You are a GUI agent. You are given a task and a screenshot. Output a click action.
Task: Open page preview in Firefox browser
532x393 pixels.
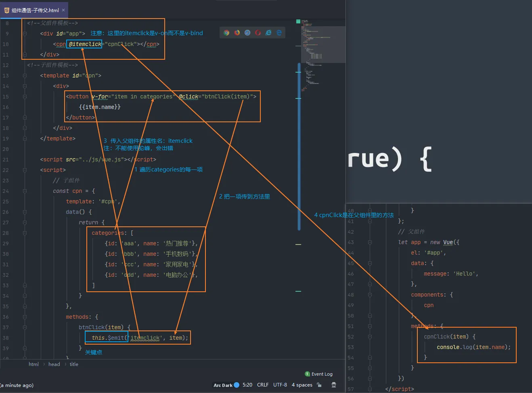coord(237,33)
